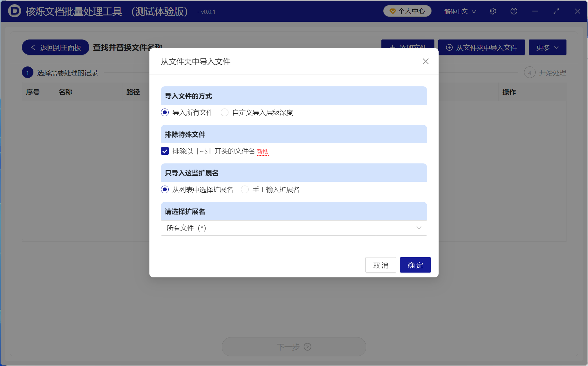Click step 1 选择需要处理的记录

(x=60, y=73)
